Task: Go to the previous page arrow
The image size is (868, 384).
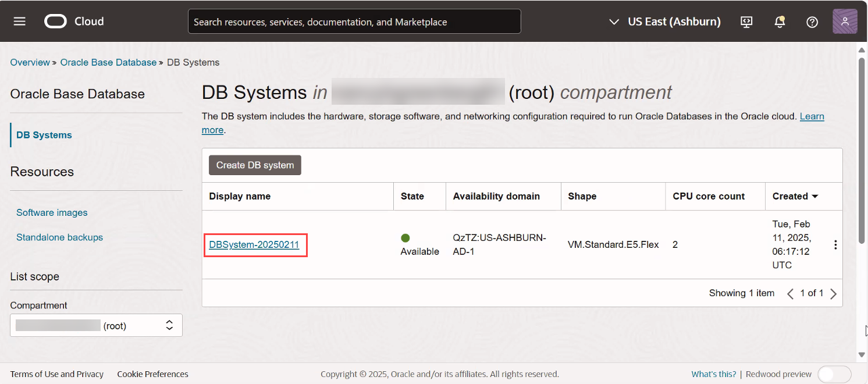Action: 790,294
